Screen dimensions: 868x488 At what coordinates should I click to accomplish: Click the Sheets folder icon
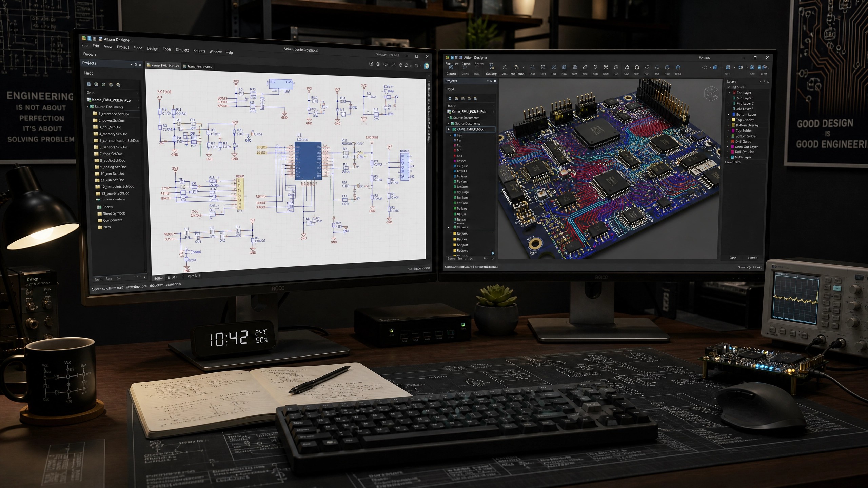coord(99,207)
